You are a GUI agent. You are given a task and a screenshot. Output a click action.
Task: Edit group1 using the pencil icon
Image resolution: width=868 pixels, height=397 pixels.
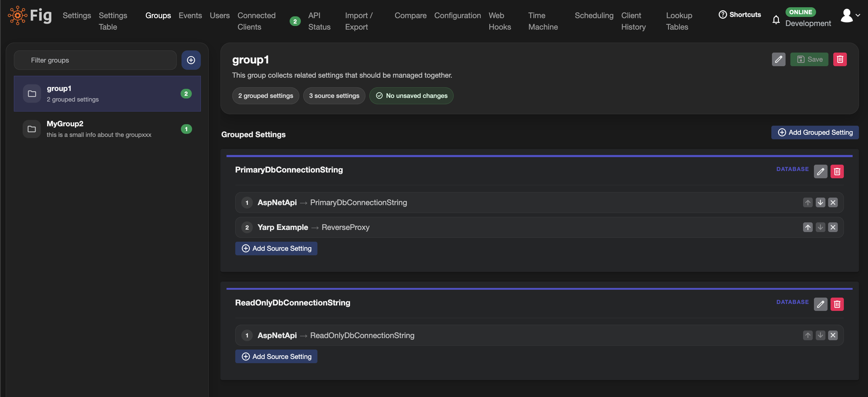(x=779, y=59)
